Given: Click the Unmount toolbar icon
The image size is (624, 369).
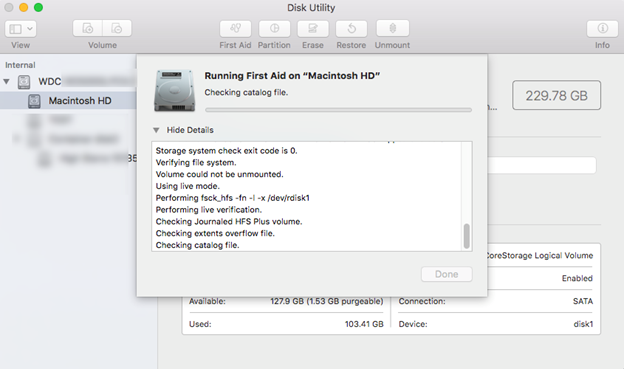Looking at the screenshot, I should tap(392, 29).
